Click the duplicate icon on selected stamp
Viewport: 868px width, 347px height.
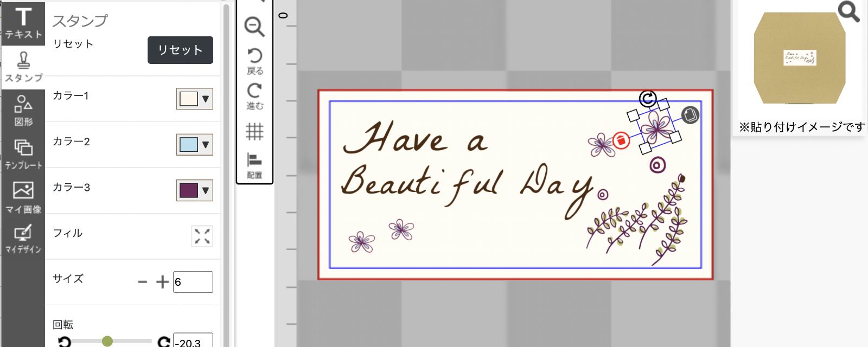click(x=690, y=115)
